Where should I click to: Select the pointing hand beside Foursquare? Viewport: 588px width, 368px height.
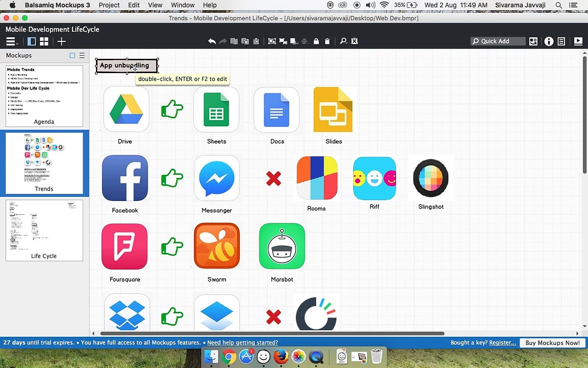click(172, 247)
